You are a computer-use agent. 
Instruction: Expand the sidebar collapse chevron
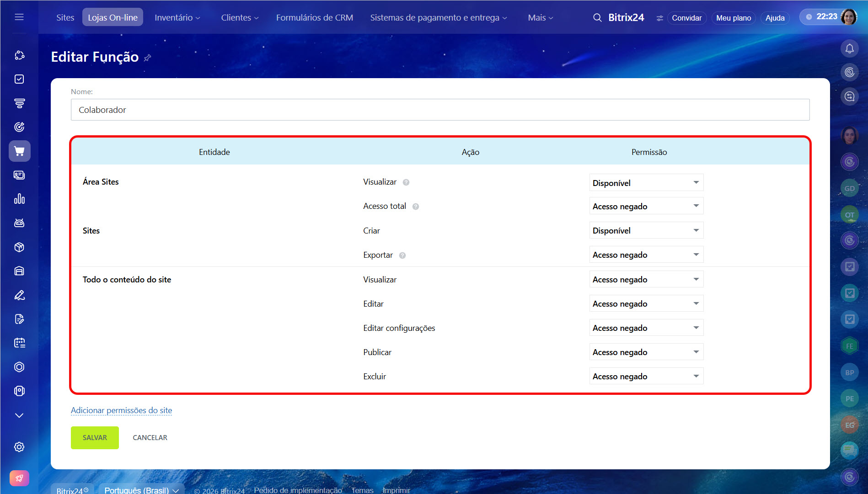[x=19, y=415]
